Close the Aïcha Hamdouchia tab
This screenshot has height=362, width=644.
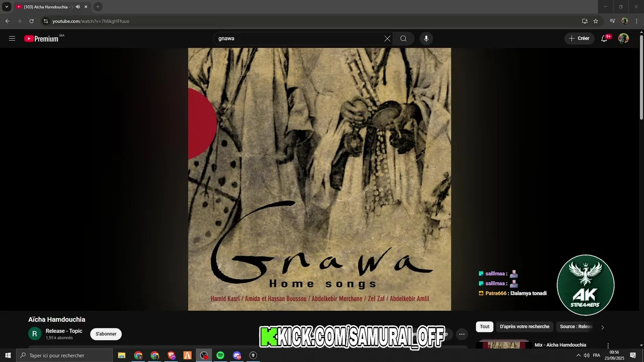(x=86, y=7)
